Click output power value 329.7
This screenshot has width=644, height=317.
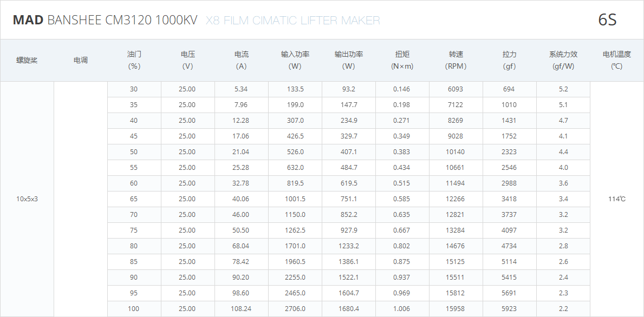349,136
